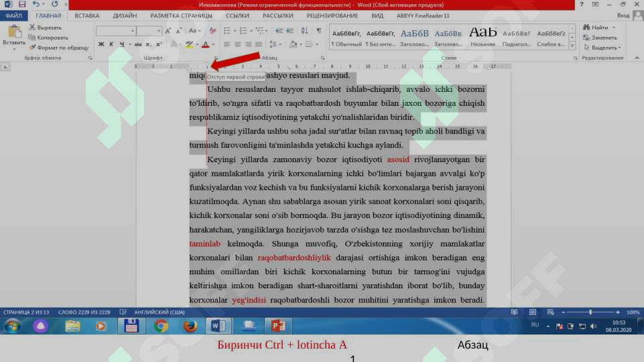Increase paragraph indent icon

[x=290, y=31]
